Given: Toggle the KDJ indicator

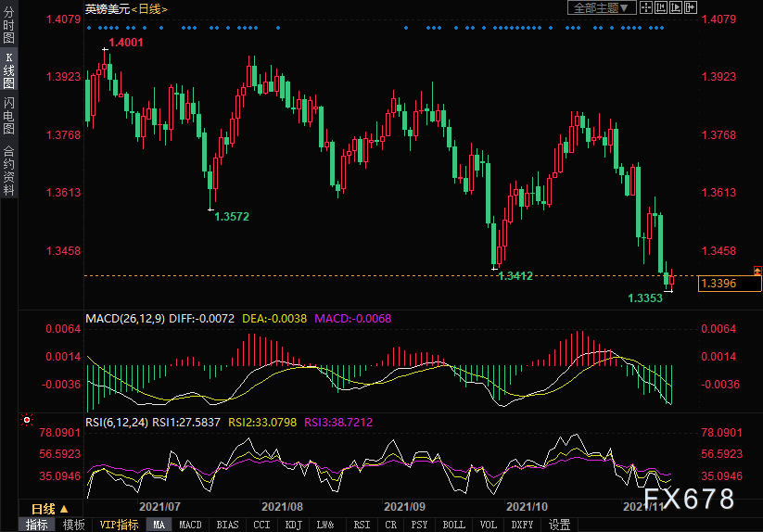Looking at the screenshot, I should pos(293,525).
